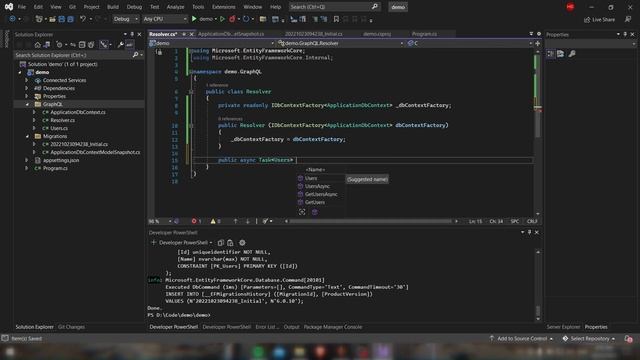This screenshot has width=640, height=360.
Task: Open the File menu
Action: [22, 7]
